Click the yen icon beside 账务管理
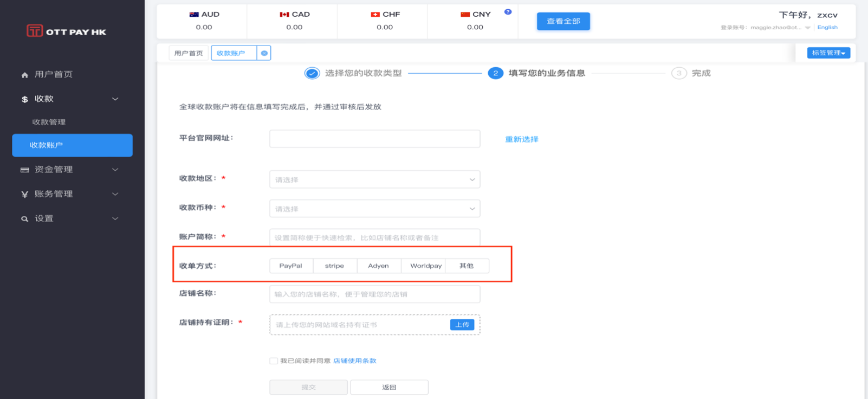 (x=24, y=194)
